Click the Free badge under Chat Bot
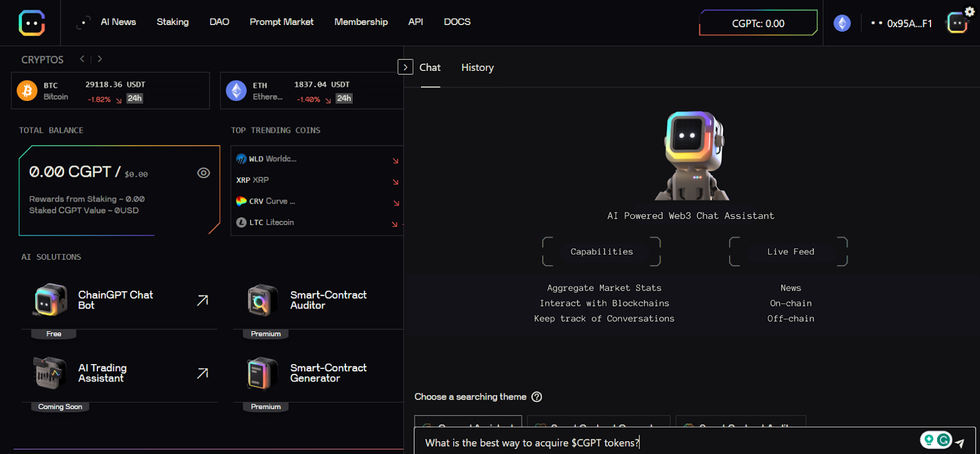 coord(54,333)
